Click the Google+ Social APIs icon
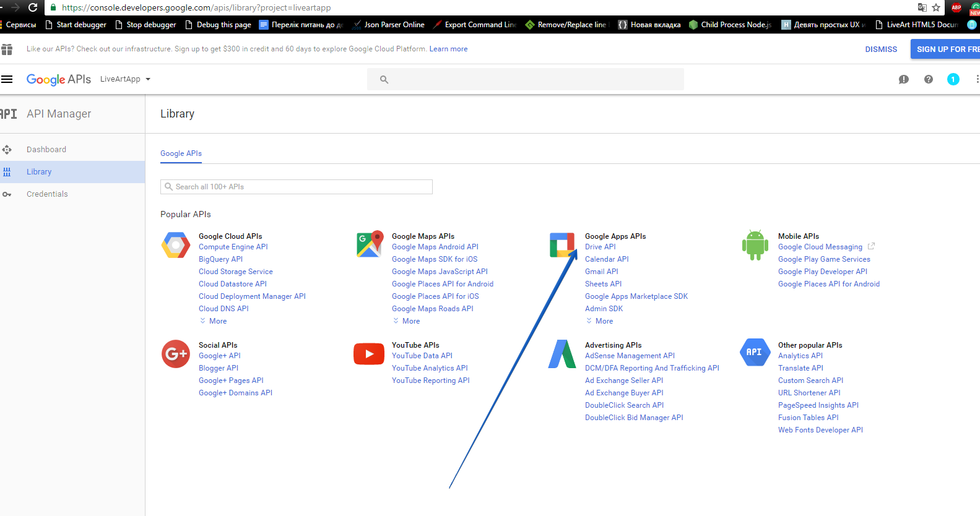 [x=176, y=354]
